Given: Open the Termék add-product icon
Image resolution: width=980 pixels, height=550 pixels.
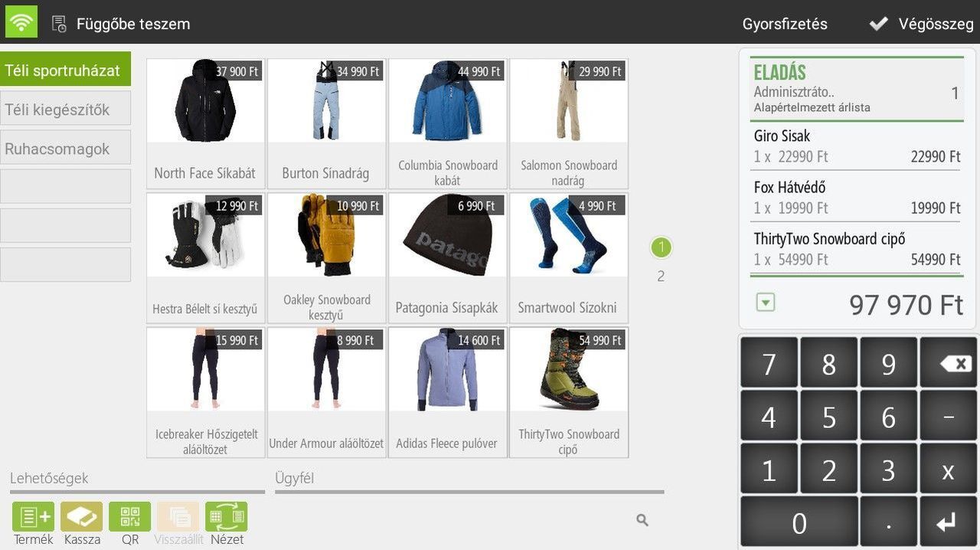Looking at the screenshot, I should pyautogui.click(x=33, y=517).
